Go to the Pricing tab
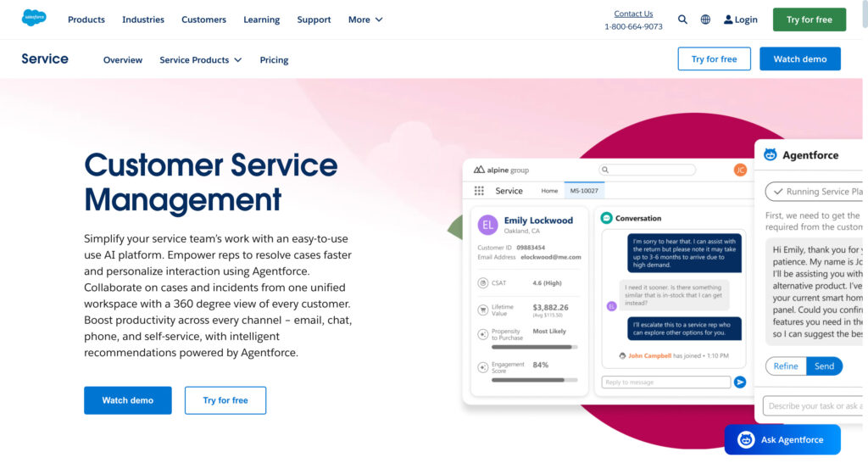This screenshot has height=469, width=868. pyautogui.click(x=274, y=60)
